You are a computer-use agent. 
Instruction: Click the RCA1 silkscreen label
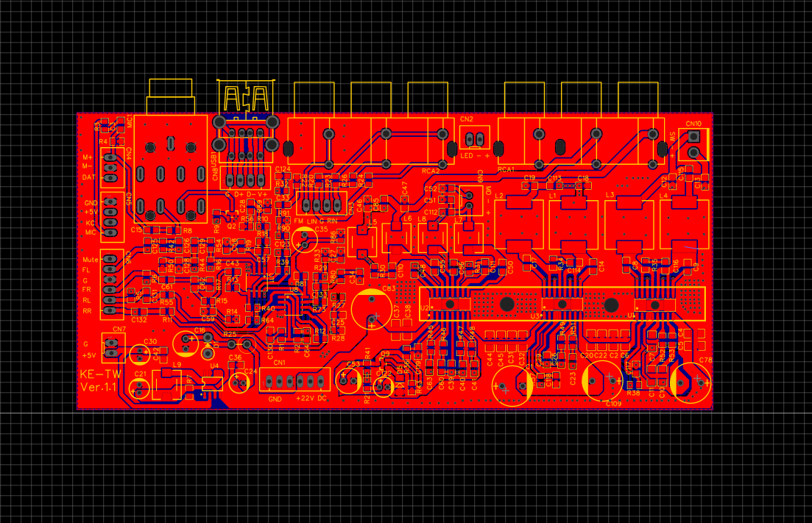(x=506, y=169)
